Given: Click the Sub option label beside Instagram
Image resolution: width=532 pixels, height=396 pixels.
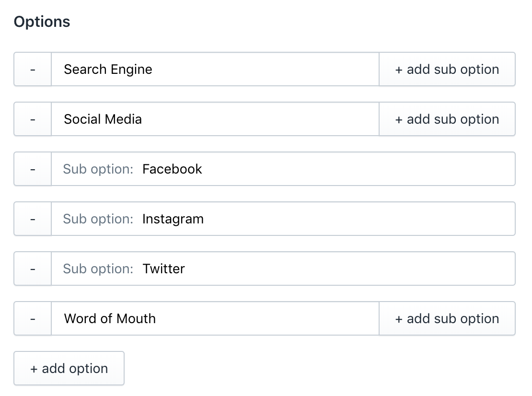Looking at the screenshot, I should coord(98,219).
